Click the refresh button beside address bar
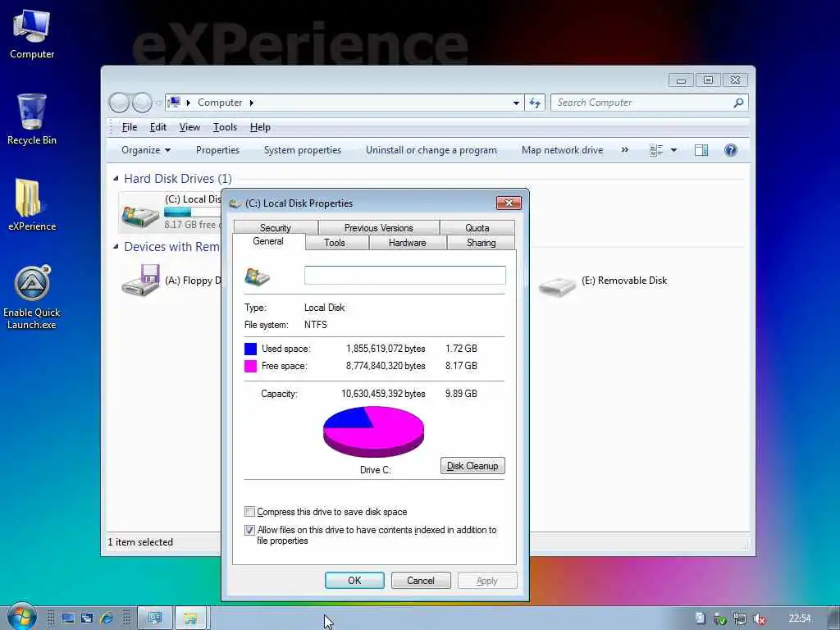This screenshot has height=630, width=840. [535, 103]
